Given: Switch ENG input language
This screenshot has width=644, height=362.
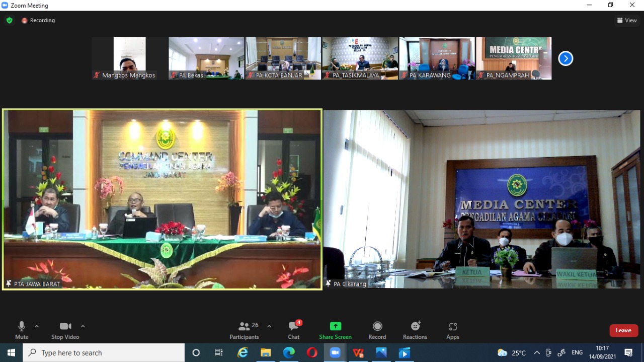Looking at the screenshot, I should click(x=577, y=353).
